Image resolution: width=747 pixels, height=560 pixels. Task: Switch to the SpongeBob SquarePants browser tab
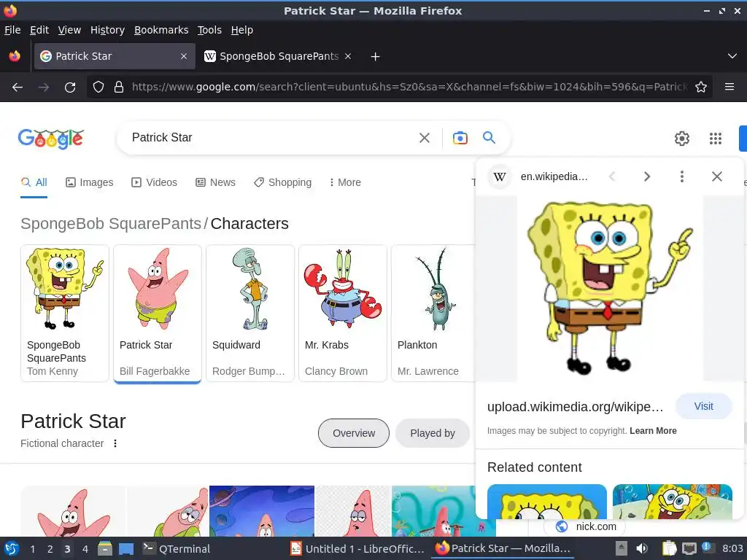coord(277,56)
